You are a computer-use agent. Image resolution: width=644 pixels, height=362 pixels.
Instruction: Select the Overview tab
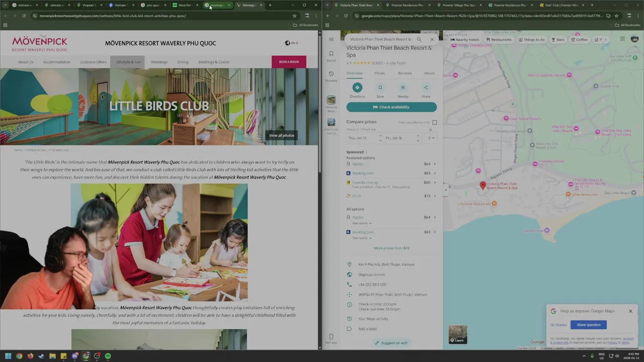click(355, 73)
